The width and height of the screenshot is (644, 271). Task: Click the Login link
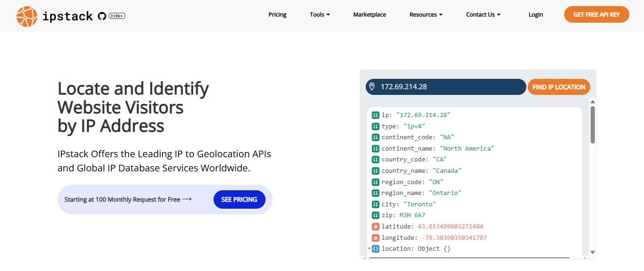click(x=535, y=15)
